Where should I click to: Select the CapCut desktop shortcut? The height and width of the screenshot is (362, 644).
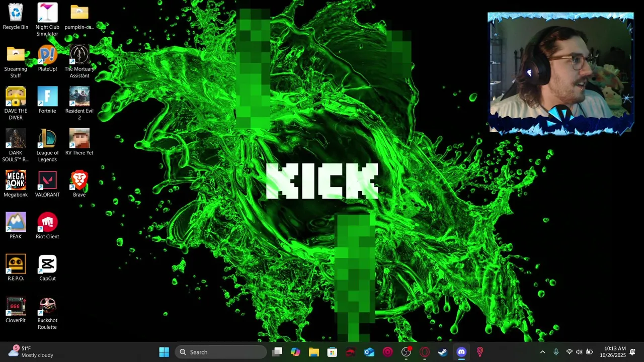coord(47,268)
